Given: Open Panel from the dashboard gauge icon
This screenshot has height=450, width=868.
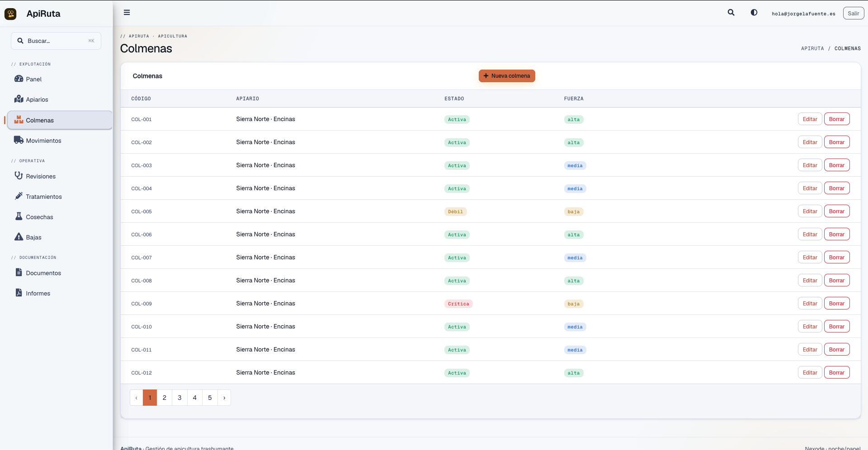Looking at the screenshot, I should click(19, 79).
